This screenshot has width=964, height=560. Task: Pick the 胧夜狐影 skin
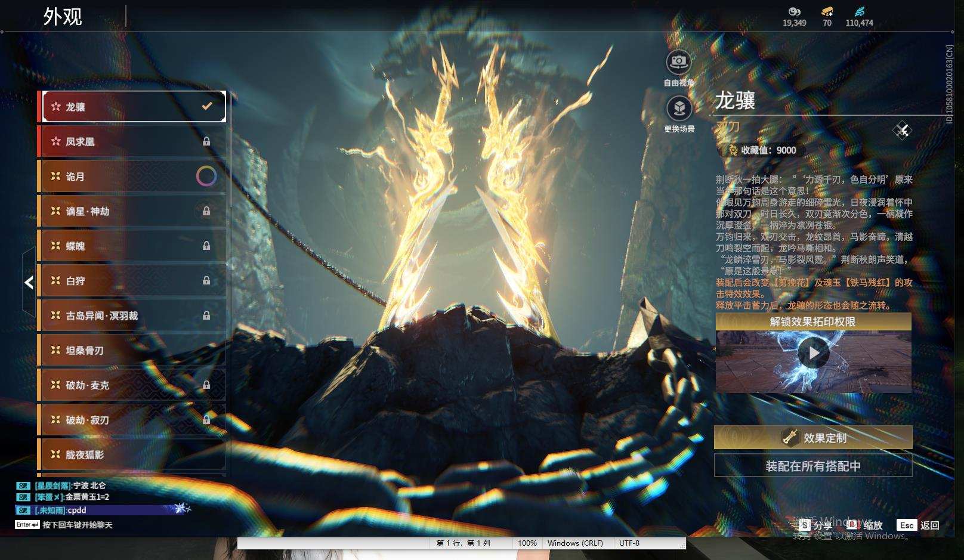(132, 454)
